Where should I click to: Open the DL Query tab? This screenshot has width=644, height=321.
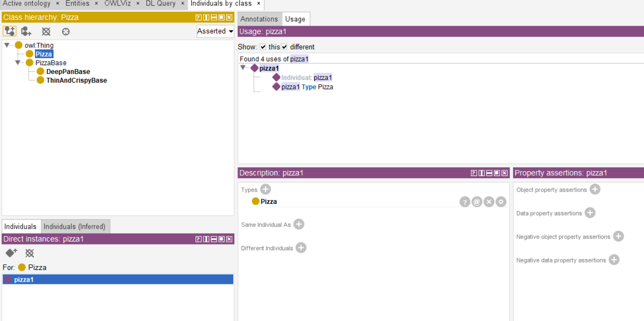click(160, 3)
